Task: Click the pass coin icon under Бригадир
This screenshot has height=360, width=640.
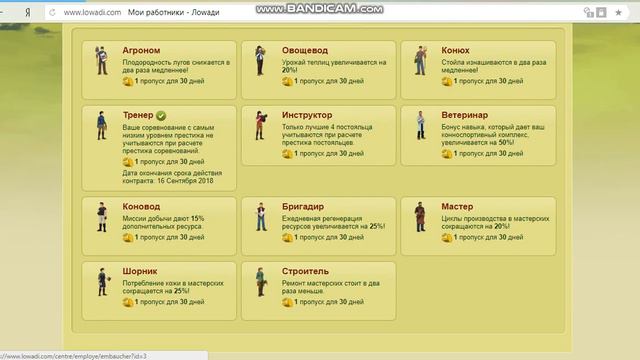Action: click(x=287, y=238)
